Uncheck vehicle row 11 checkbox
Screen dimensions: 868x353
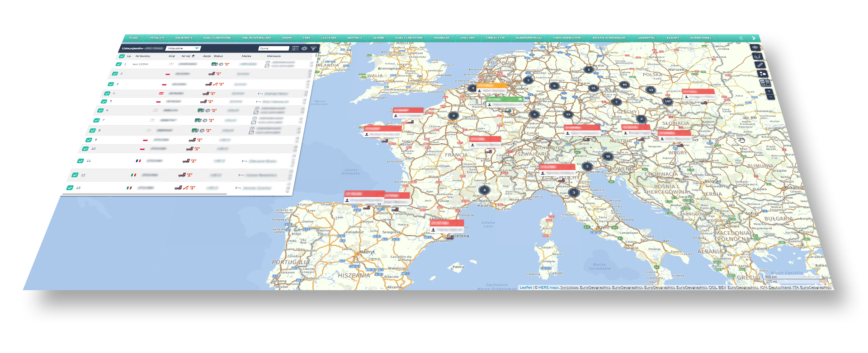[x=80, y=161]
